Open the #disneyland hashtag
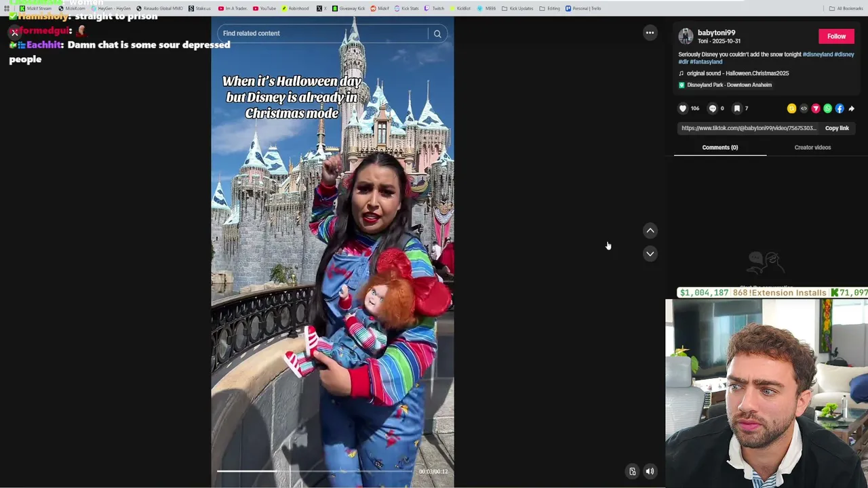 coord(817,54)
